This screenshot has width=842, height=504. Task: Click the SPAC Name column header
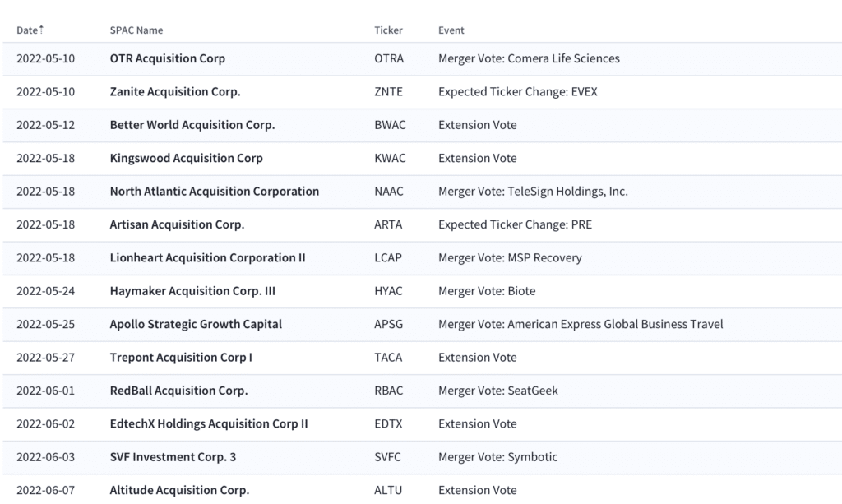[136, 30]
